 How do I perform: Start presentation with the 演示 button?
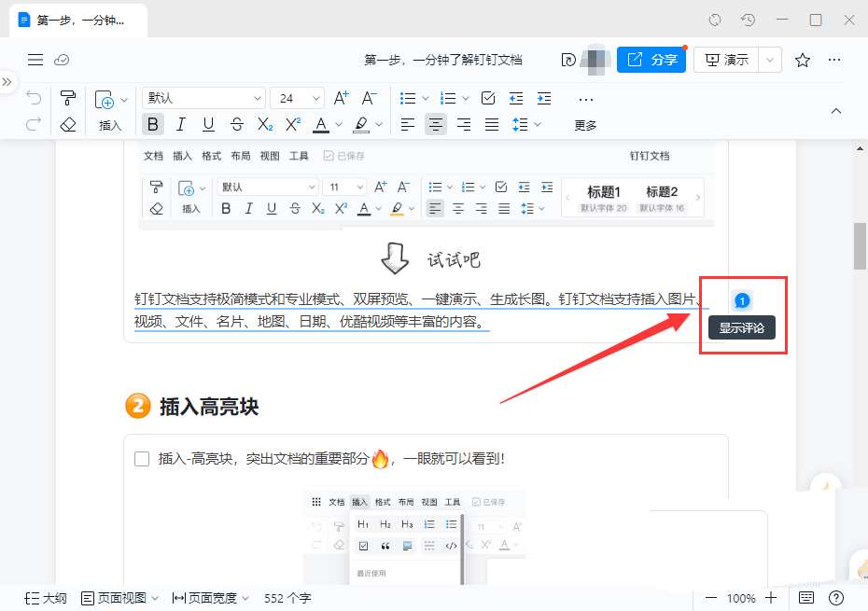(x=727, y=60)
